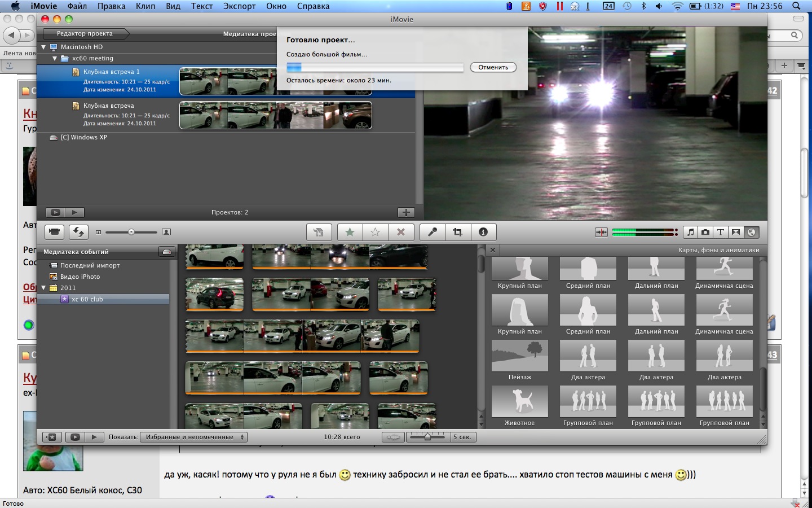
Task: Open the transitions browser
Action: pyautogui.click(x=736, y=232)
